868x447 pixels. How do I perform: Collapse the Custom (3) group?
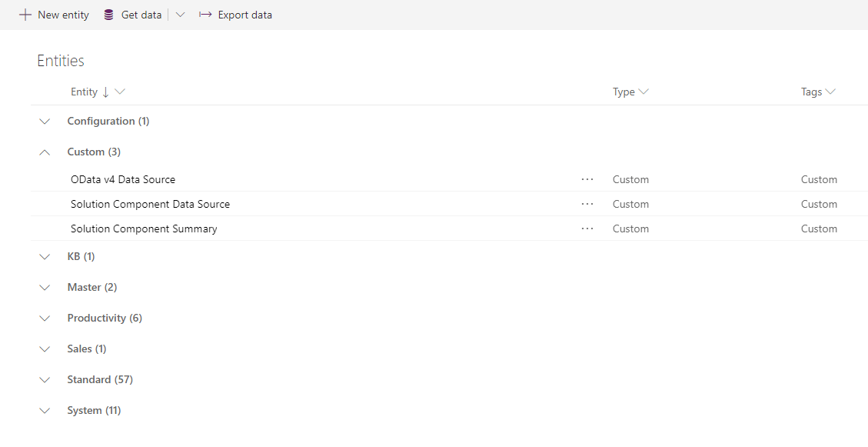45,152
